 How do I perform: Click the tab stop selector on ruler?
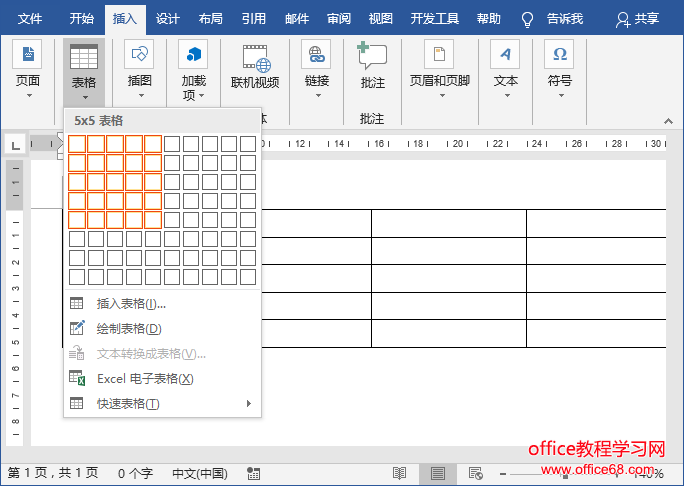click(15, 145)
